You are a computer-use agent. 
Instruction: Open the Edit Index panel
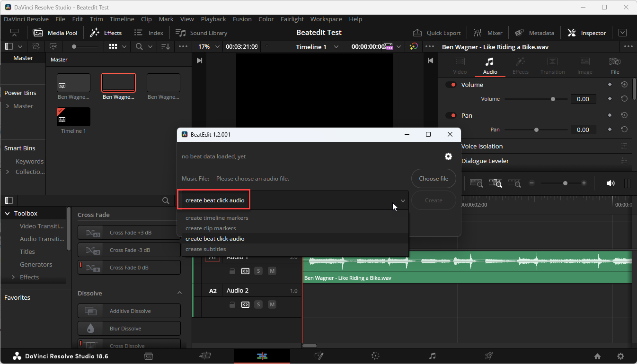[149, 33]
